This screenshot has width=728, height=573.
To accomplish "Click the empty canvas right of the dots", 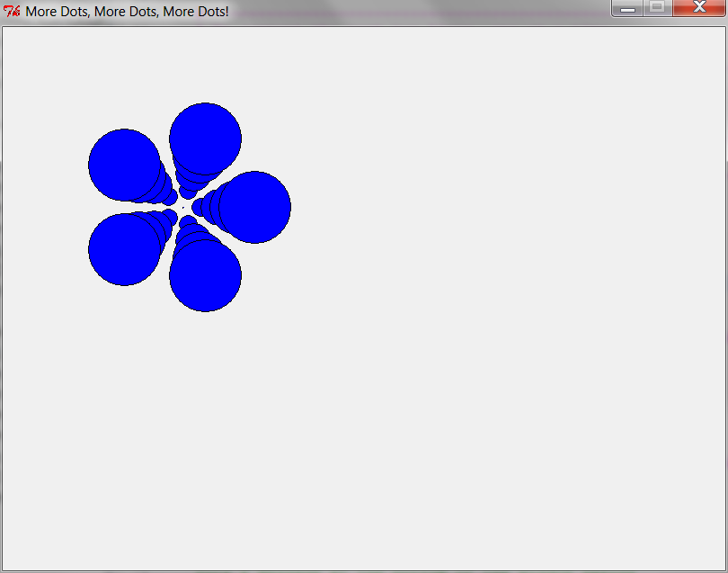I will click(x=494, y=270).
